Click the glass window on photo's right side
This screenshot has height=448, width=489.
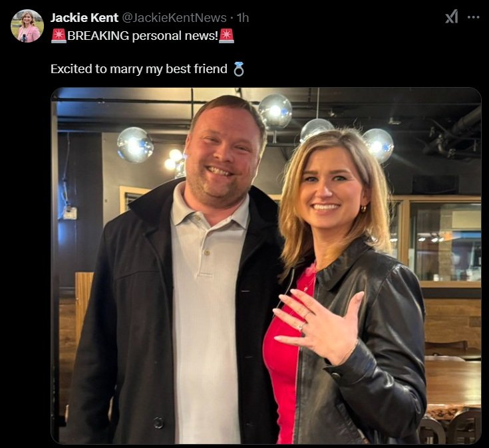pyautogui.click(x=445, y=241)
